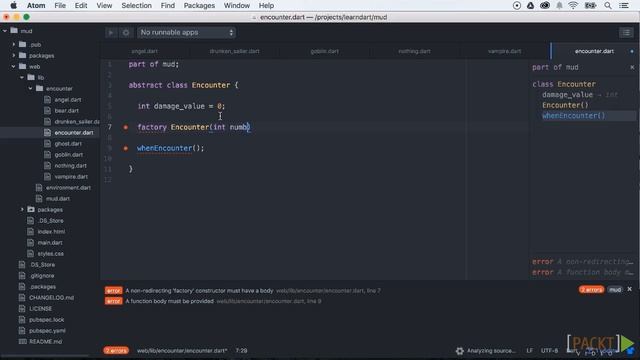Viewport: 640px width, 360px height.
Task: Open bear.dart in the tree
Action: pyautogui.click(x=67, y=111)
